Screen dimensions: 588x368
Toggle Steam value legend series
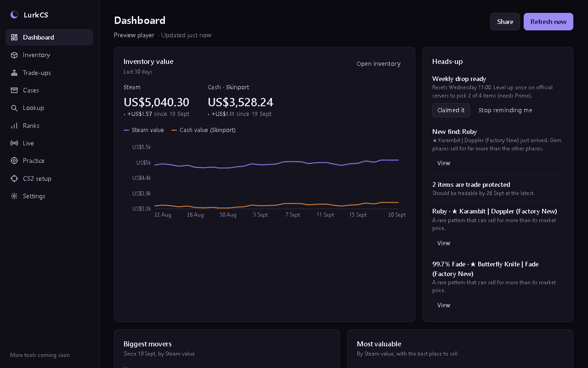[144, 130]
